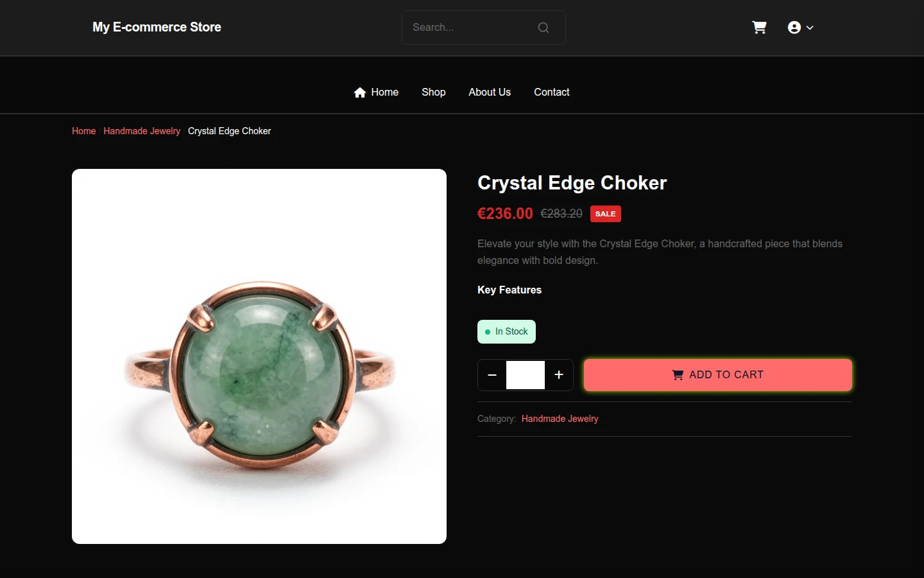Screen dimensions: 924x578
Task: Decrease quantity with the minus button
Action: pyautogui.click(x=492, y=375)
